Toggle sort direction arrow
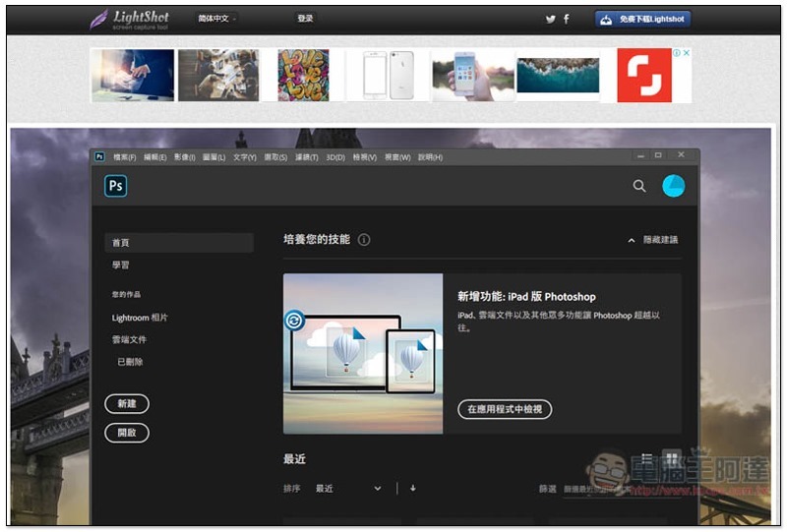Viewport: 787px width, 532px height. pyautogui.click(x=412, y=488)
